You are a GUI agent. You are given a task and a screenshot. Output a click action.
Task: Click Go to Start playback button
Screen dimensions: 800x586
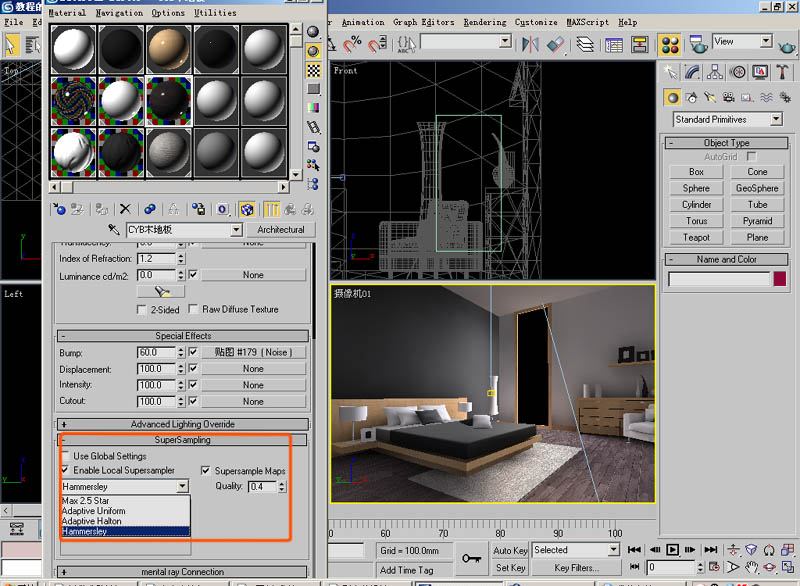(634, 550)
